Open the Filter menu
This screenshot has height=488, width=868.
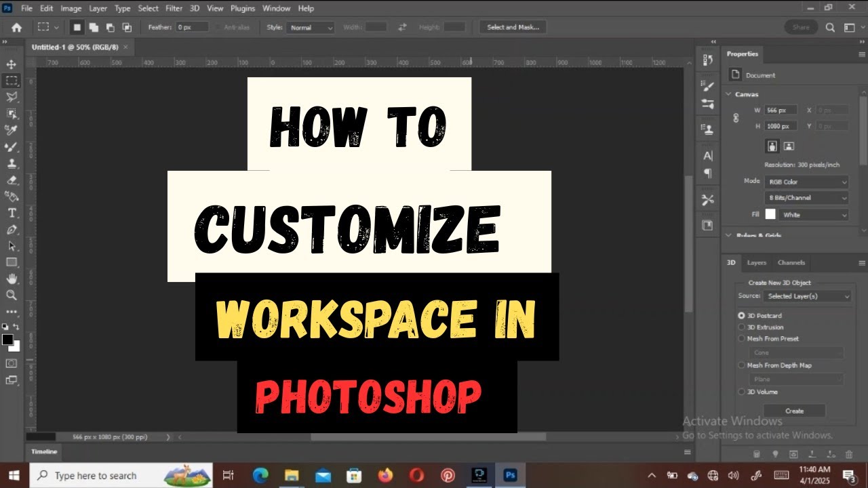click(x=174, y=8)
